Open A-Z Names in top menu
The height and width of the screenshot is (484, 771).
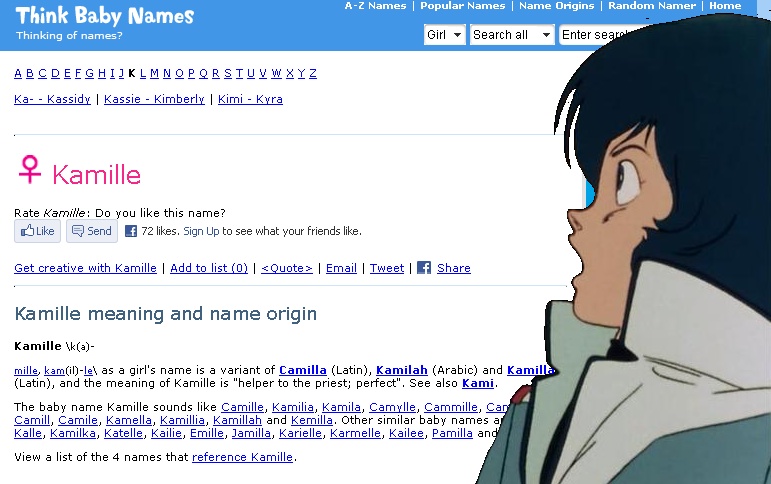375,6
